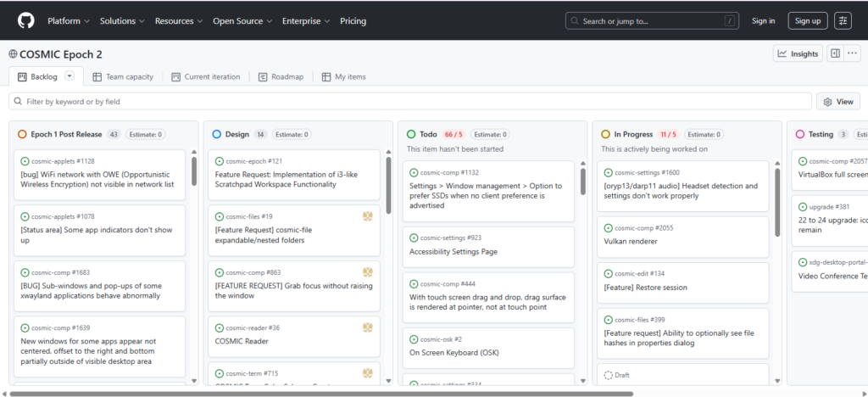The image size is (868, 397).
Task: Click the open issue icon for cosmic-applets #1078
Action: 25,216
